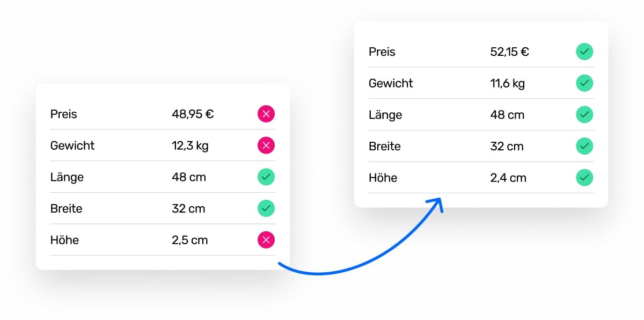Select the green check next to Länge in the left card
644x320 pixels.
(x=266, y=177)
